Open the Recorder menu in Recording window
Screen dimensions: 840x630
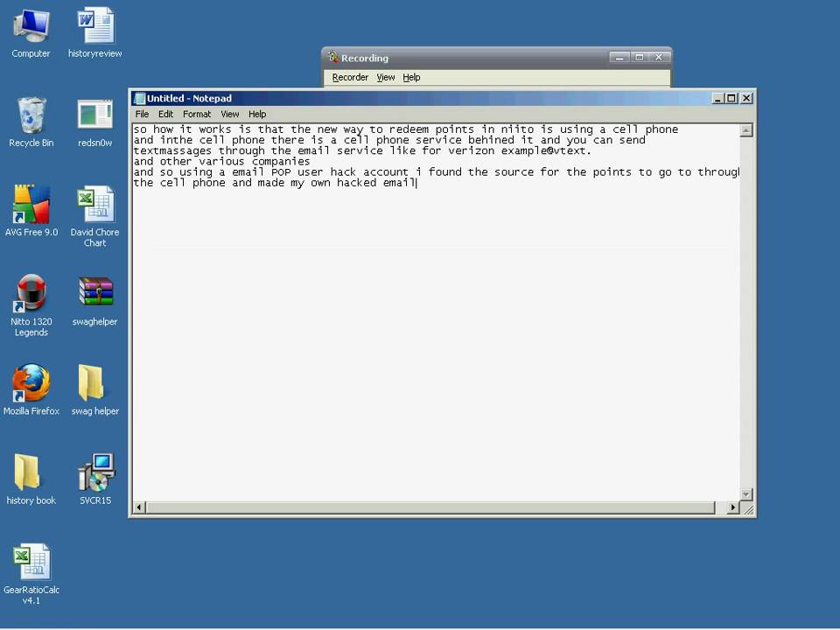(350, 77)
